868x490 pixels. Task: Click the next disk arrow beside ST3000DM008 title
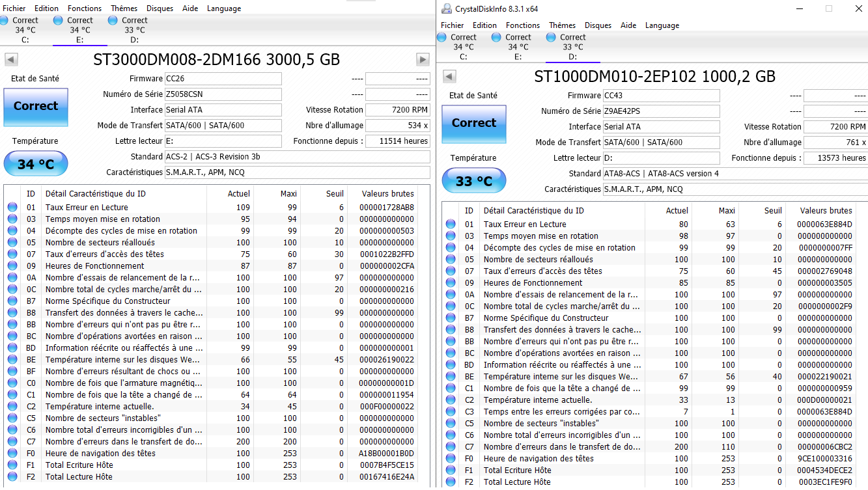click(423, 60)
